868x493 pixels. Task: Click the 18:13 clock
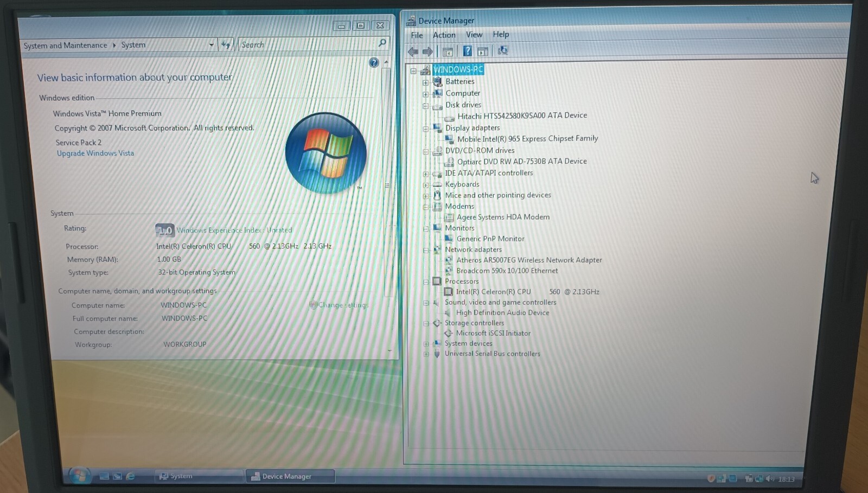[x=786, y=479]
